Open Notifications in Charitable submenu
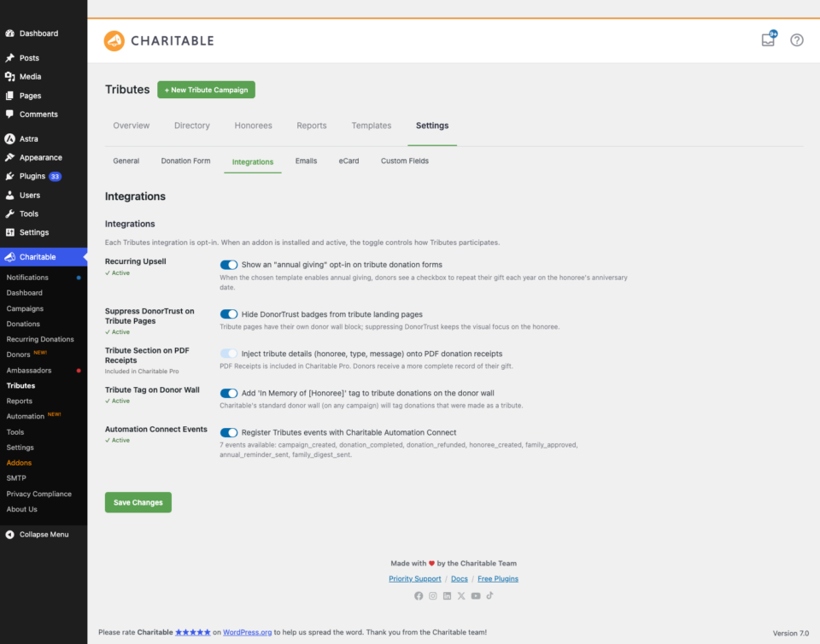820x644 pixels. (27, 278)
